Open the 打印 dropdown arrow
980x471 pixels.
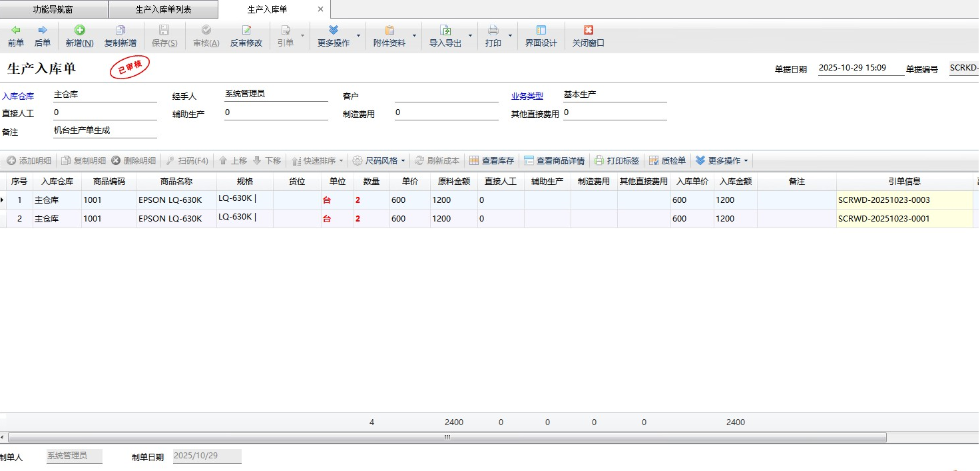click(511, 36)
